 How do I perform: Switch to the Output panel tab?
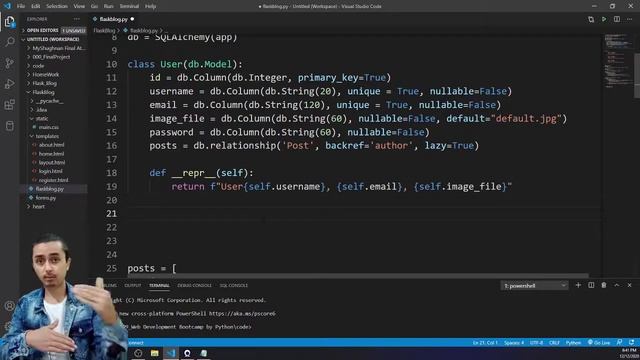pyautogui.click(x=133, y=285)
